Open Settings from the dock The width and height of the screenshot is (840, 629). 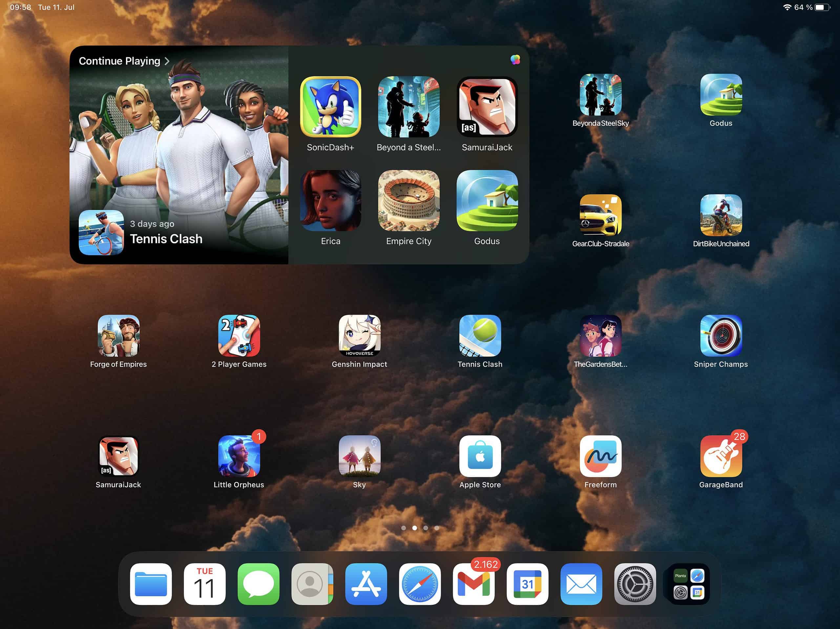coord(635,584)
